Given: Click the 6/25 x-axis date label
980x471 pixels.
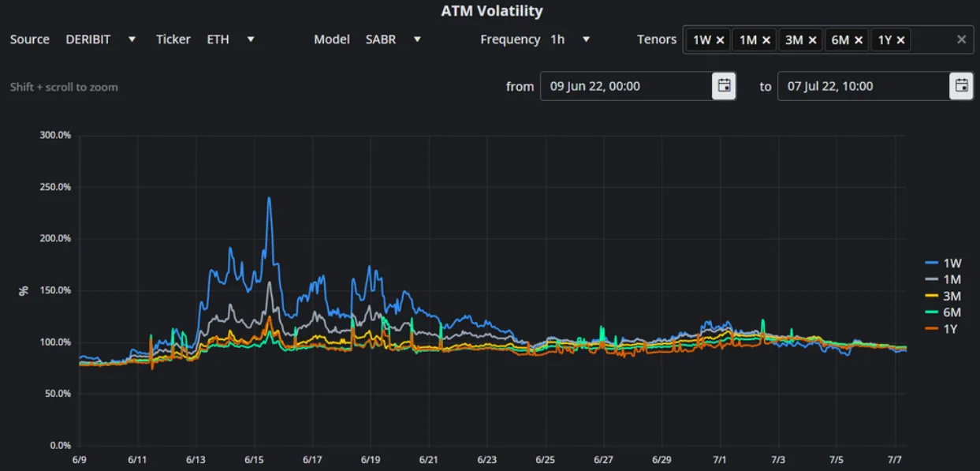Looking at the screenshot, I should [x=546, y=459].
